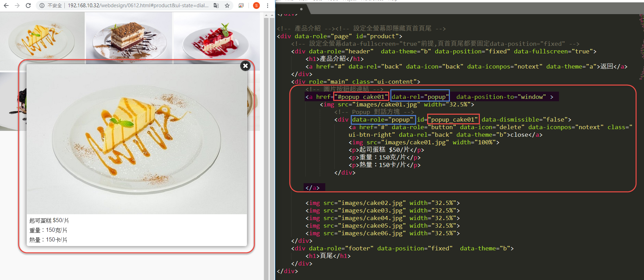The width and height of the screenshot is (644, 280).
Task: Click the unsaved dot on the editor tab
Action: pyautogui.click(x=302, y=9)
